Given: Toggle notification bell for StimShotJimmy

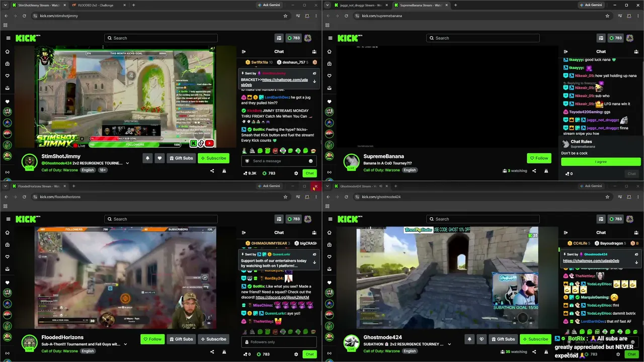Looking at the screenshot, I should (x=147, y=158).
